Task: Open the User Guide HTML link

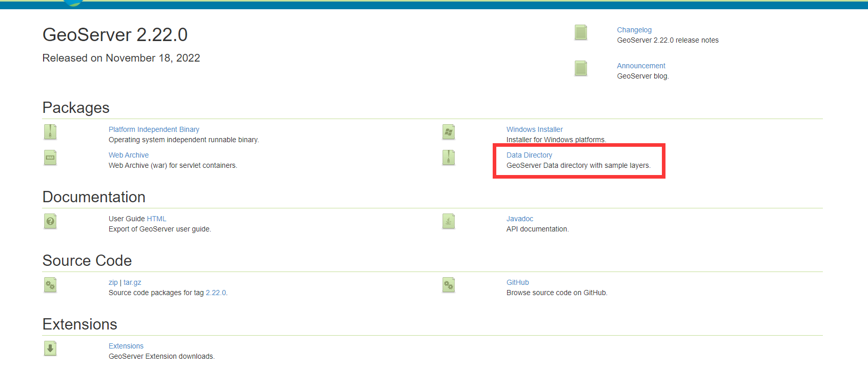Action: coord(156,219)
